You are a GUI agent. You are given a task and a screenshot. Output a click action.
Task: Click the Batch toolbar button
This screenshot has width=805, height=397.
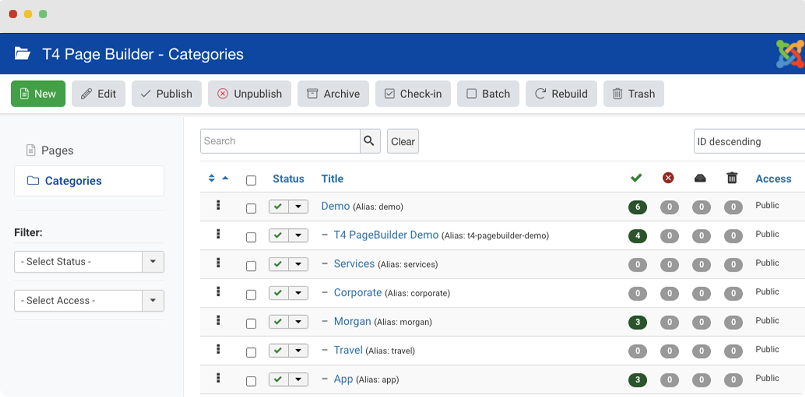click(x=488, y=93)
